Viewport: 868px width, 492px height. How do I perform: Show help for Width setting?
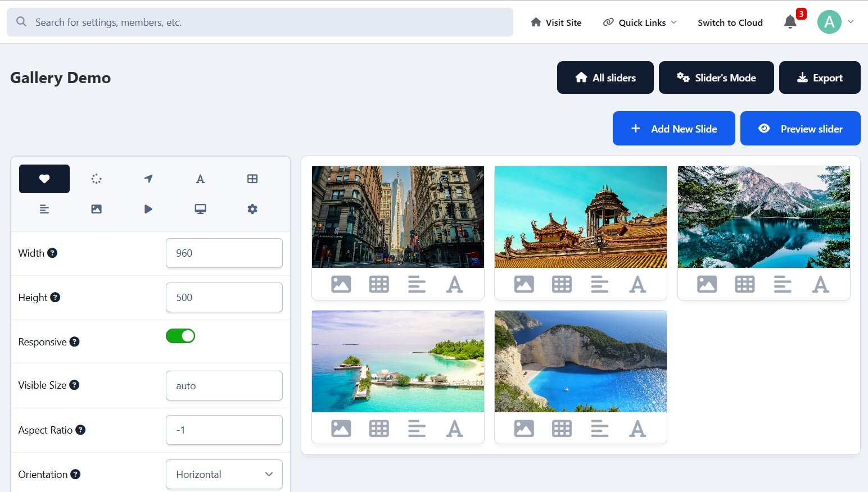pos(52,253)
